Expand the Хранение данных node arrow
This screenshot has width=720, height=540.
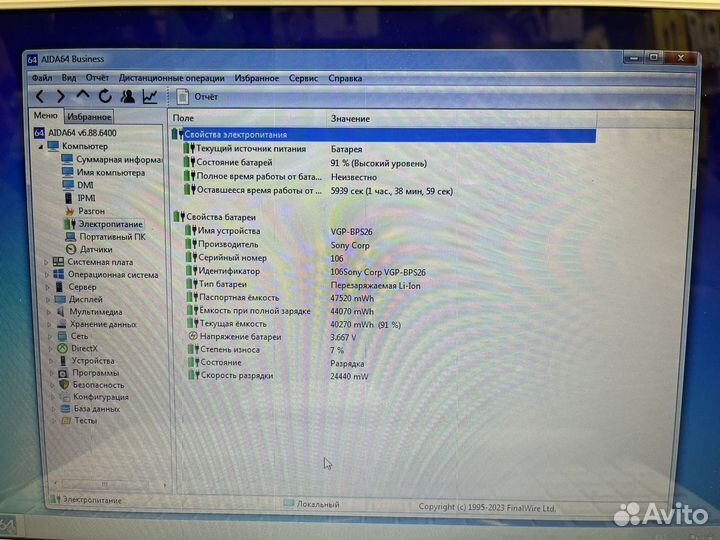[50, 324]
